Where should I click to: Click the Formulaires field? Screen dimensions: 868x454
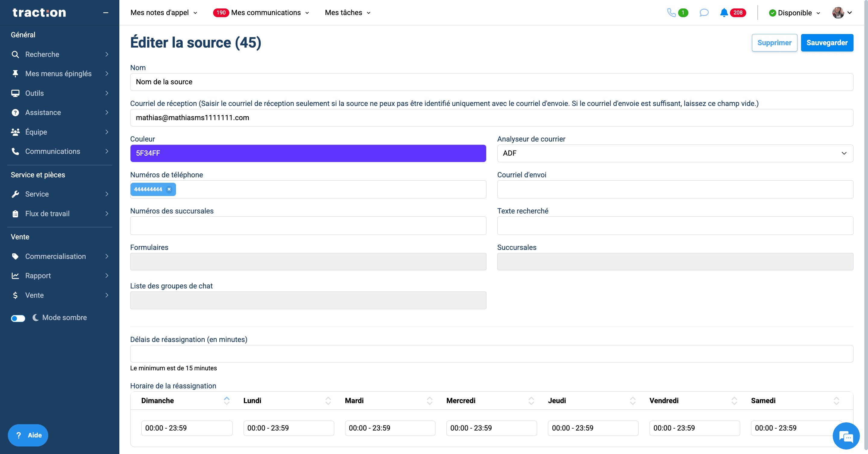pyautogui.click(x=308, y=262)
